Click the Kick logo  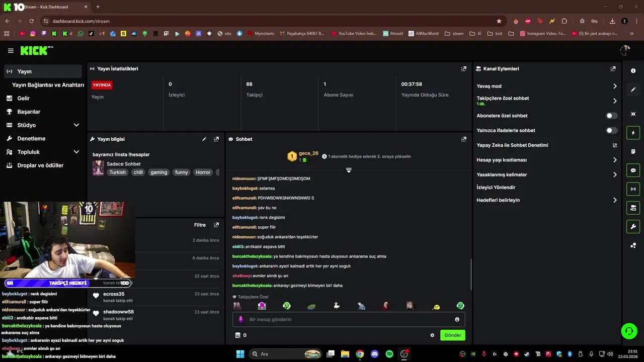click(36, 50)
